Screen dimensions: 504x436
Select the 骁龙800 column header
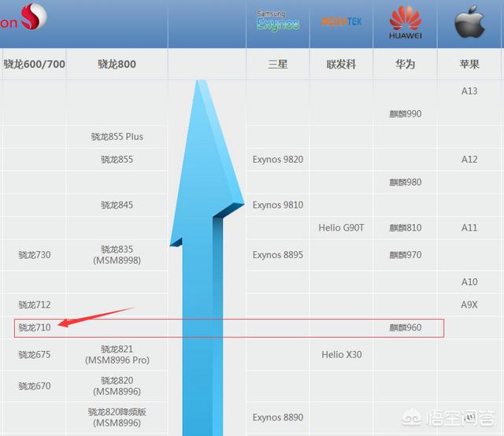(x=117, y=64)
